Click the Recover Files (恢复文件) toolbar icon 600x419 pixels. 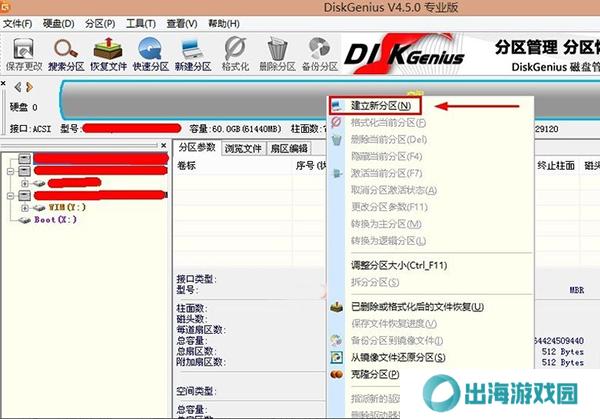[x=108, y=54]
